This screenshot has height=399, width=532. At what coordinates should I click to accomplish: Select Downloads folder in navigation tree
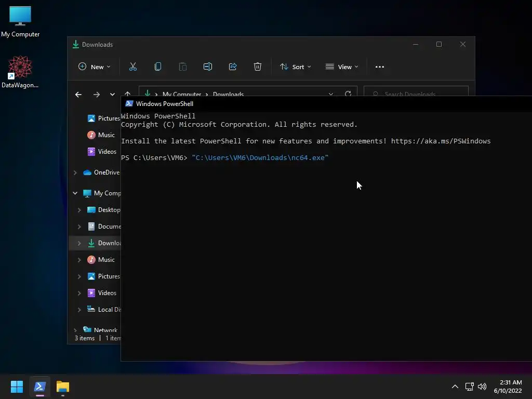pyautogui.click(x=104, y=243)
